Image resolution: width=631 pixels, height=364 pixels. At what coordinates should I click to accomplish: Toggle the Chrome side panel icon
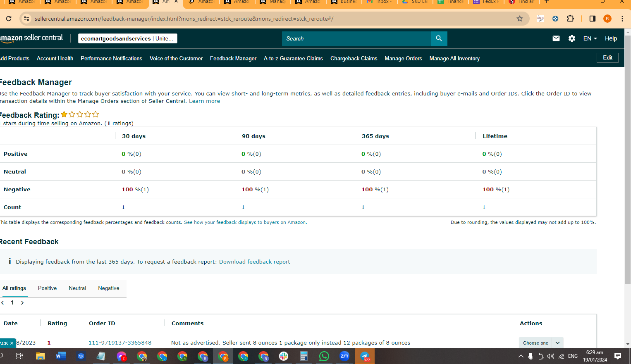coord(592,19)
